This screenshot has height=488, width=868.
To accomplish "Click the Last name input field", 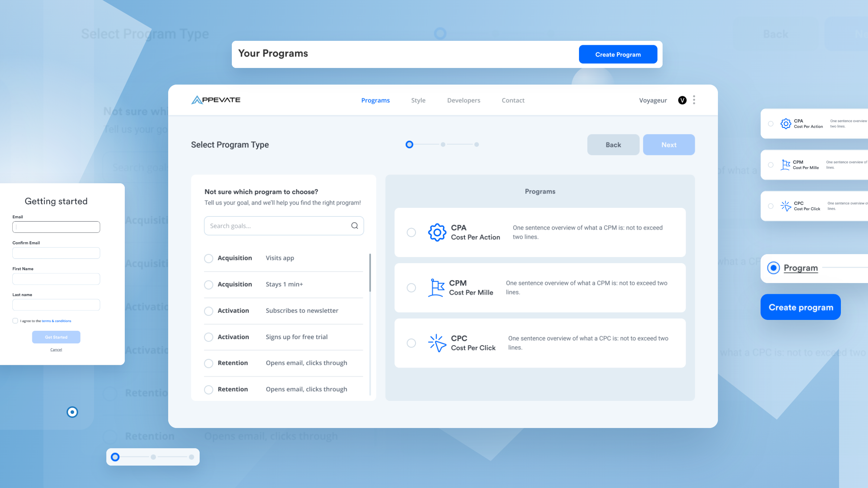I will 56,305.
